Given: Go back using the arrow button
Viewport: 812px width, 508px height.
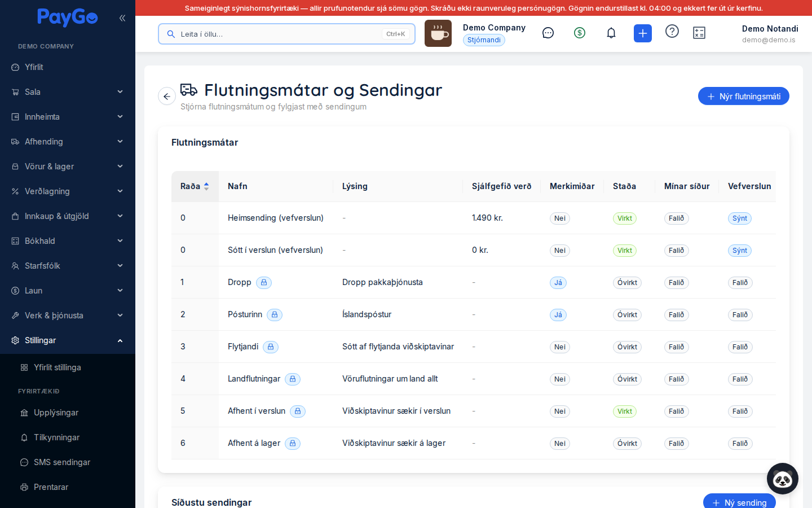Looking at the screenshot, I should [x=167, y=97].
